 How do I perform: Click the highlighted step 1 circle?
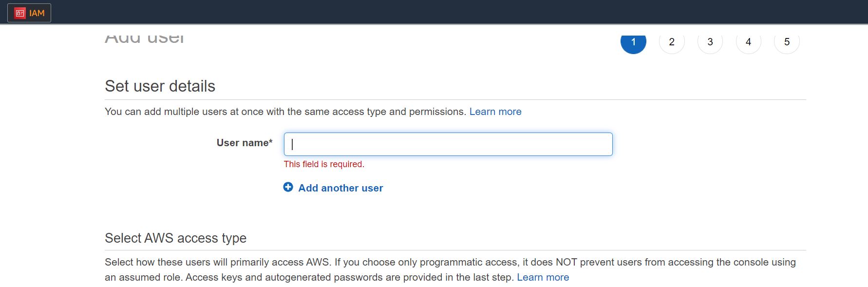point(633,42)
